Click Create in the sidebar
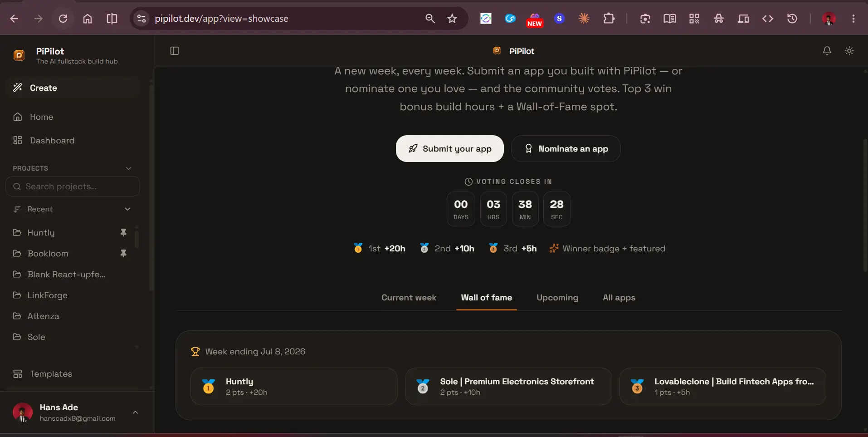This screenshot has width=868, height=437. tap(73, 88)
